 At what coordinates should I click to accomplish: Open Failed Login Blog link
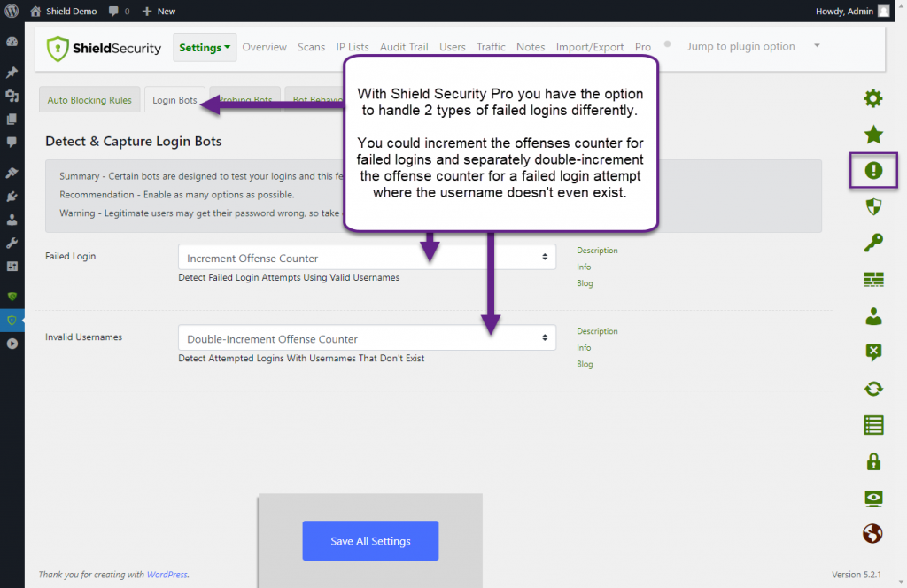point(585,283)
